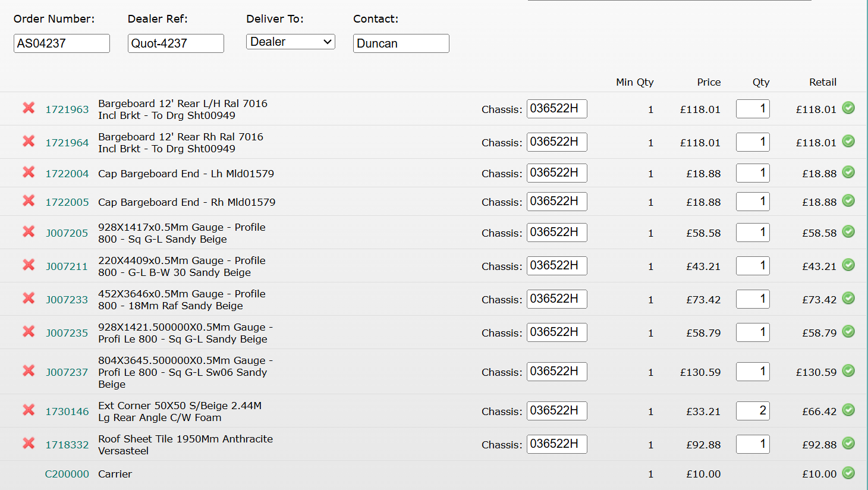The height and width of the screenshot is (490, 868).
Task: Click the Order Number field
Action: point(61,43)
